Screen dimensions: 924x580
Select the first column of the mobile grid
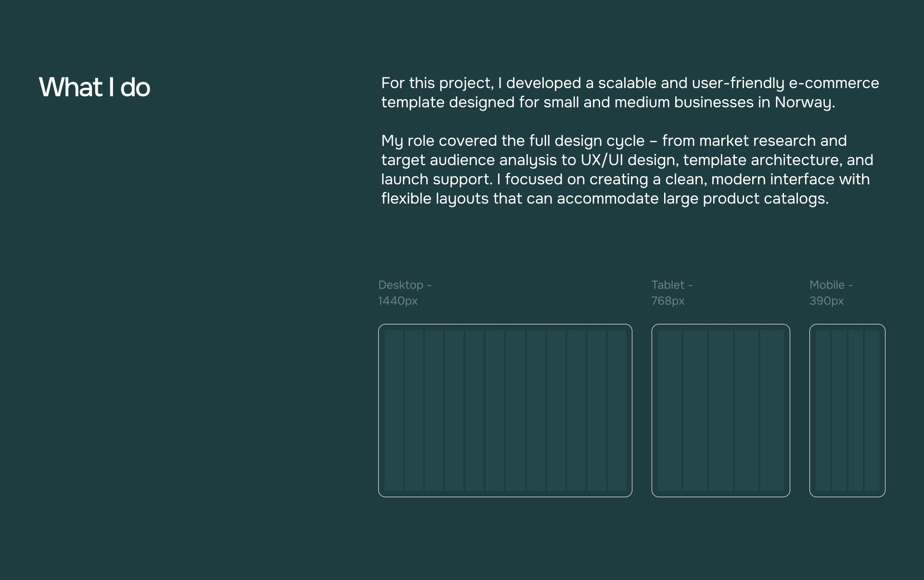click(823, 411)
